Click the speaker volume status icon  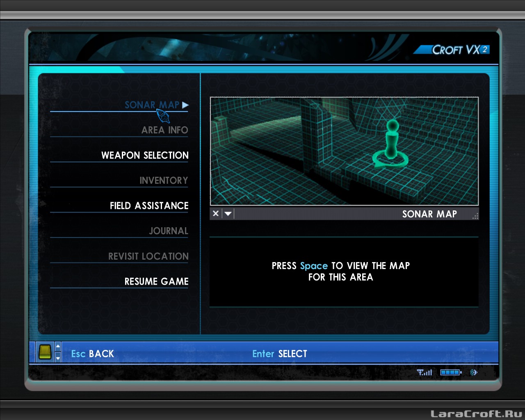[474, 372]
